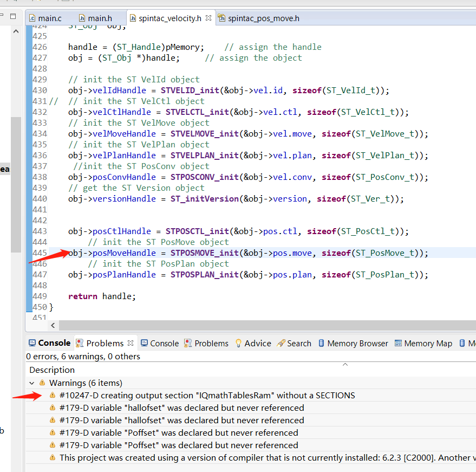This screenshot has width=476, height=472.
Task: Click the C file icon on main.c tab
Action: (32, 18)
